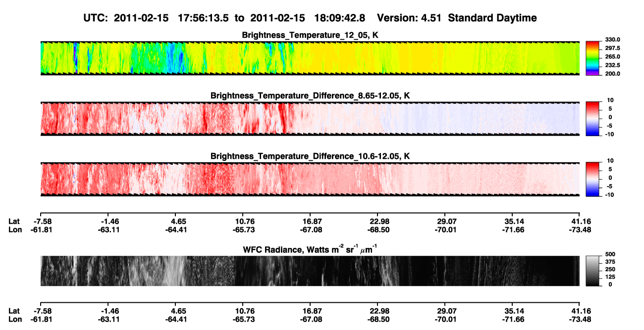Click the "-10" label on 8.65-12.05 scale

[x=609, y=134]
